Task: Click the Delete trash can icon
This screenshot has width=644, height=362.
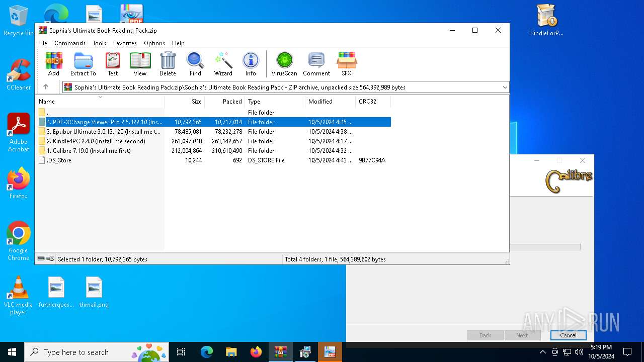Action: [x=168, y=64]
